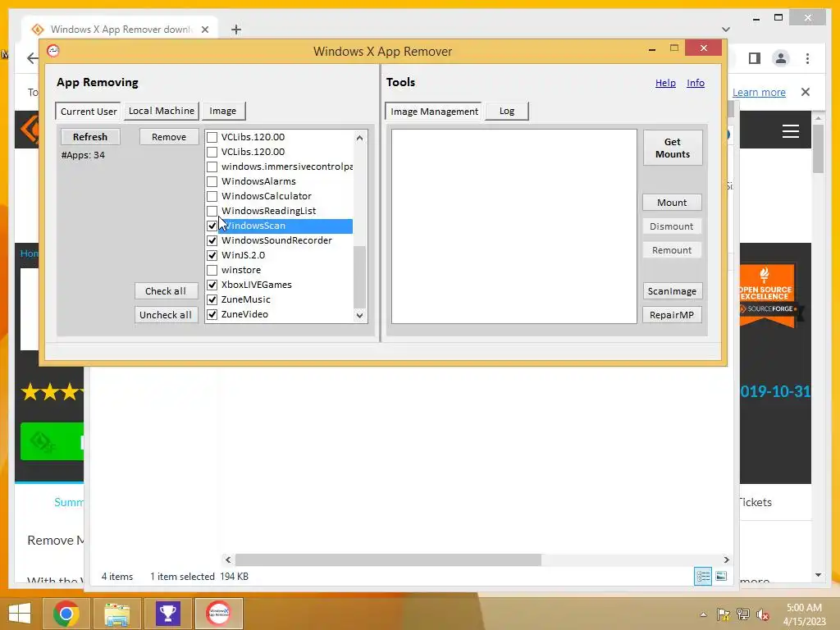Click Explorer horizontal scrollbar right arrow
Screen dimensions: 840x630
pyautogui.click(x=727, y=559)
